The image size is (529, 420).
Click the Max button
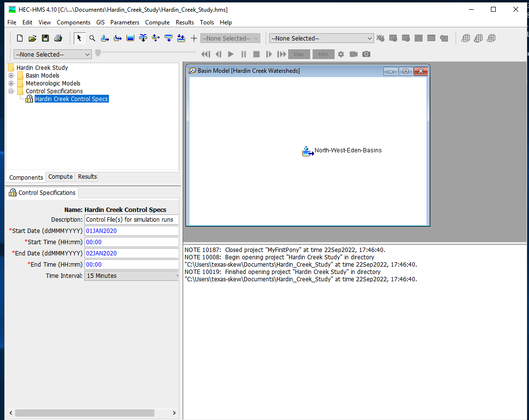point(299,54)
